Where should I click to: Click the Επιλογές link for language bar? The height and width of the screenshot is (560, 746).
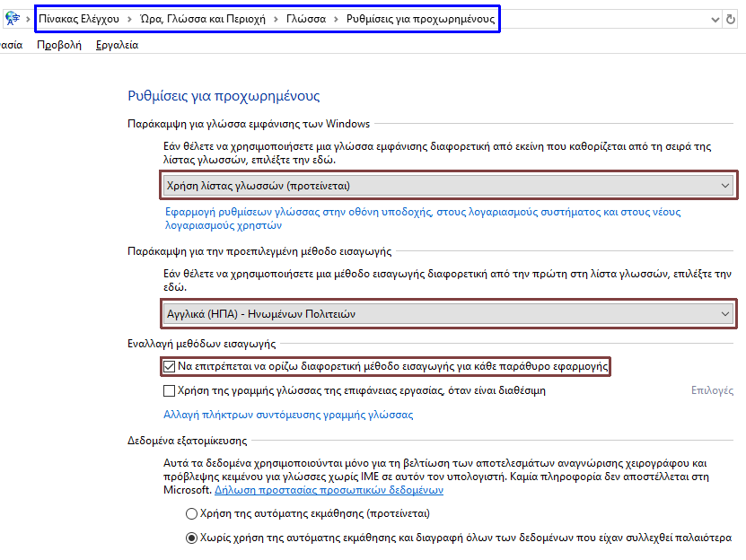point(712,390)
